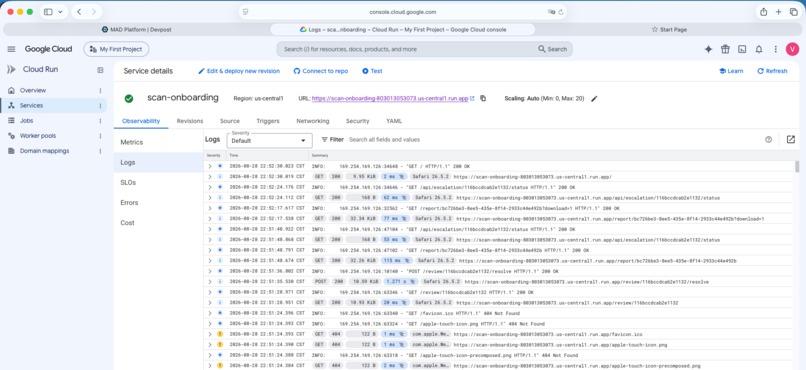Switch to the Networking tab
806x370 pixels.
pyautogui.click(x=313, y=121)
